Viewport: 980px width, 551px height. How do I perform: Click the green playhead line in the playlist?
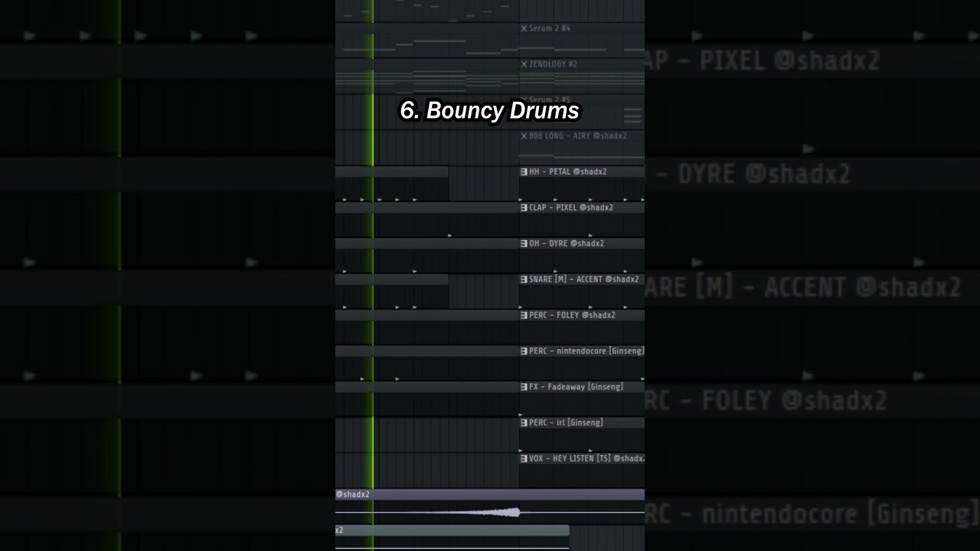tap(373, 275)
